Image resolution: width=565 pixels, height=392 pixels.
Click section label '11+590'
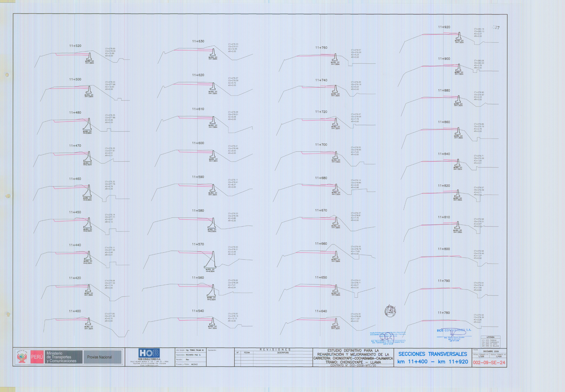tap(198, 177)
